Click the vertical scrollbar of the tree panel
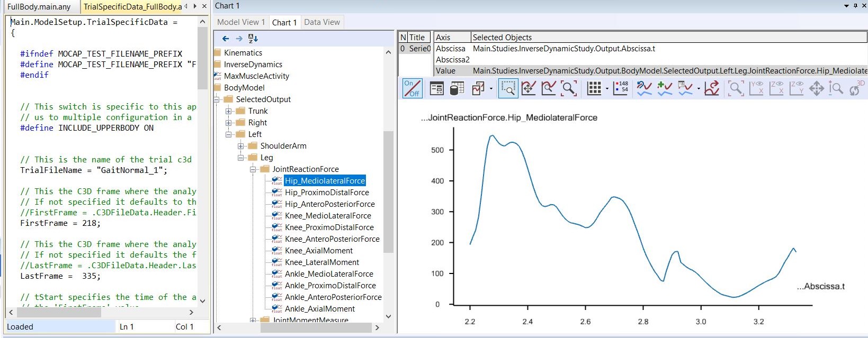The image size is (868, 338). click(388, 191)
